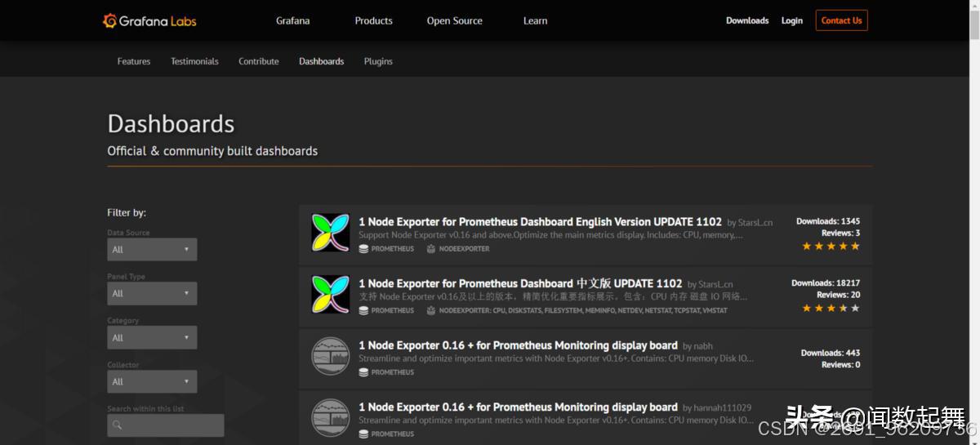Open the Collector filter dropdown
Image resolution: width=980 pixels, height=445 pixels.
pos(152,381)
